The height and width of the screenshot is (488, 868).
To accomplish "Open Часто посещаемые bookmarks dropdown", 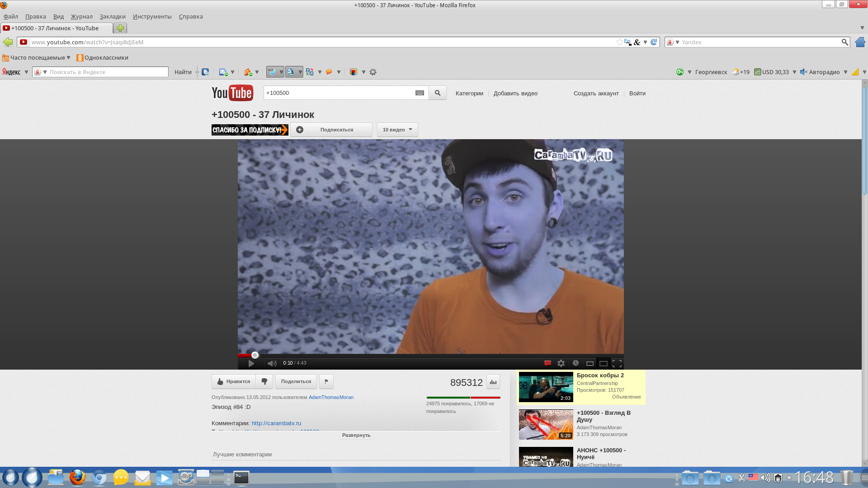I will (37, 57).
